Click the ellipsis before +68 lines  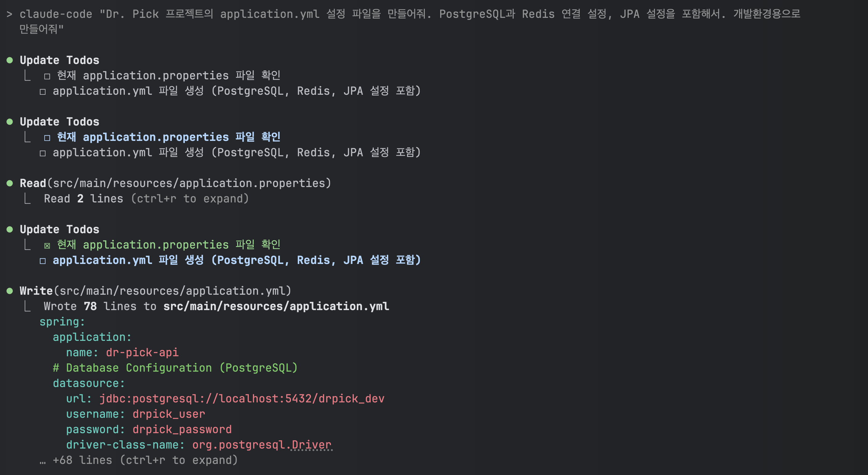[42, 461]
